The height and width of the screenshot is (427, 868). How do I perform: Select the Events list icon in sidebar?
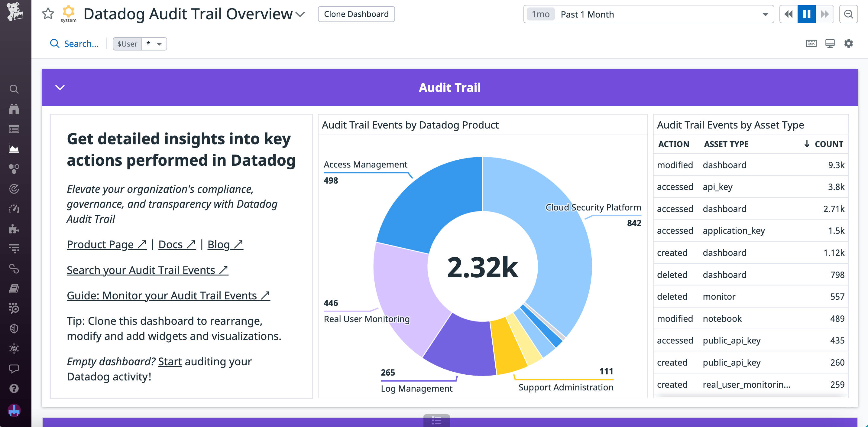[14, 129]
